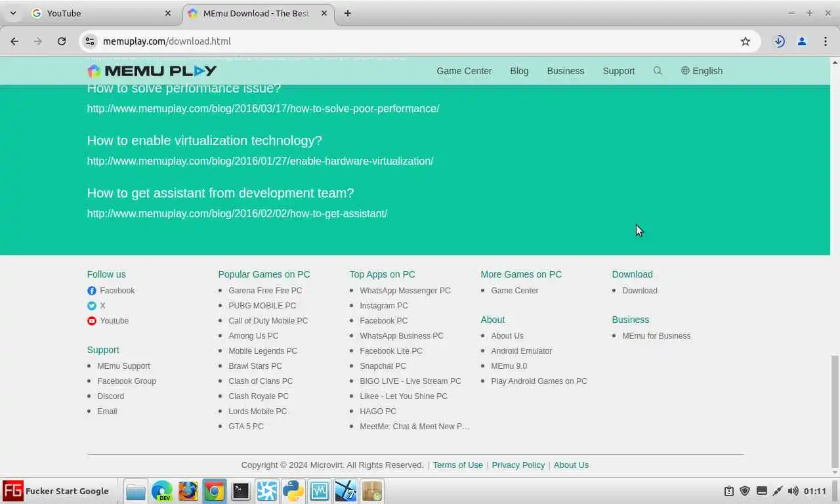Launch Microsoft Edge Dev from the taskbar

(162, 491)
